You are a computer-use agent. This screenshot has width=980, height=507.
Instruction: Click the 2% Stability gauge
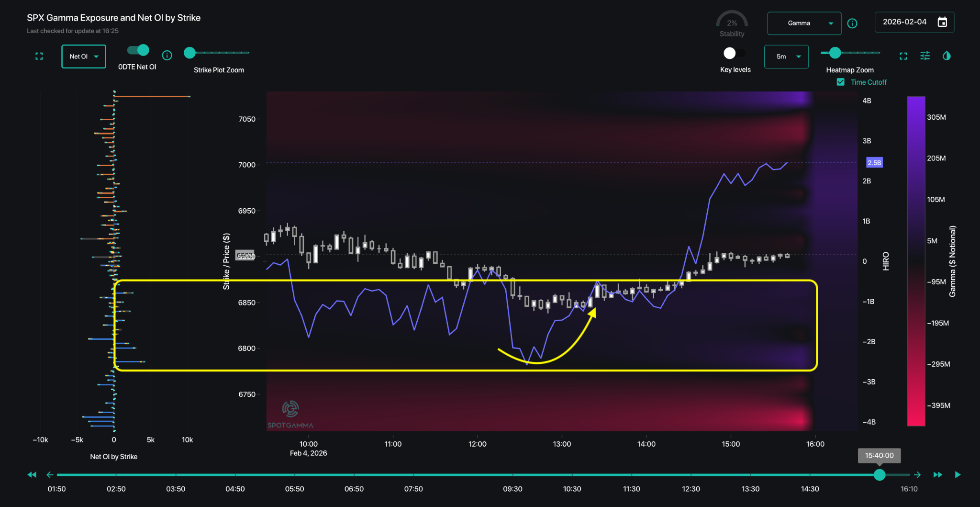(x=732, y=21)
